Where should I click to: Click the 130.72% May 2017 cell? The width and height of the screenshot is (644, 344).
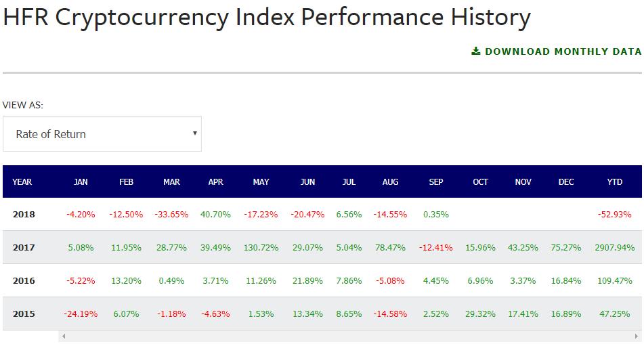[261, 248]
